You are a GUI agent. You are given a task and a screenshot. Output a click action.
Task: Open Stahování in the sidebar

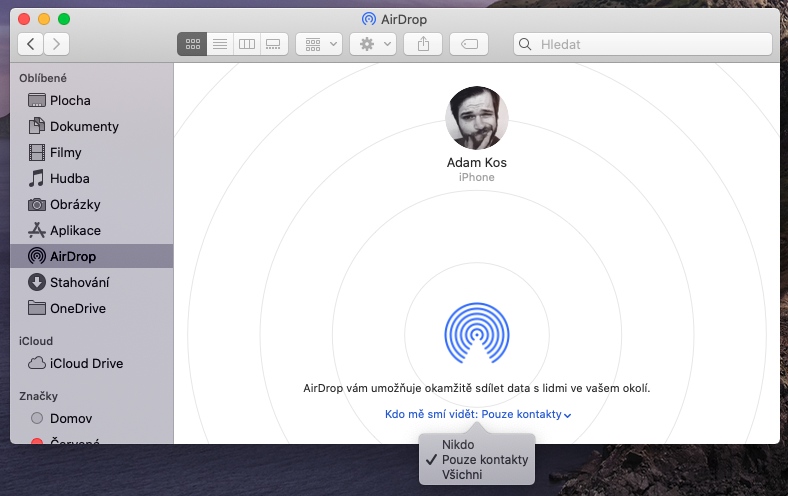pos(79,282)
